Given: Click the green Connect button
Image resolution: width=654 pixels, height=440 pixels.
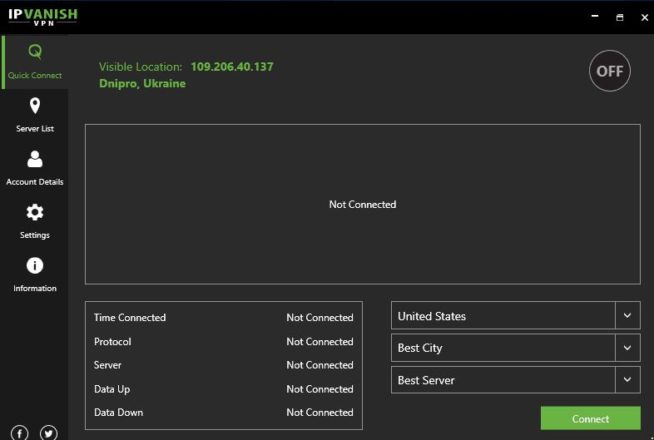Looking at the screenshot, I should [591, 418].
